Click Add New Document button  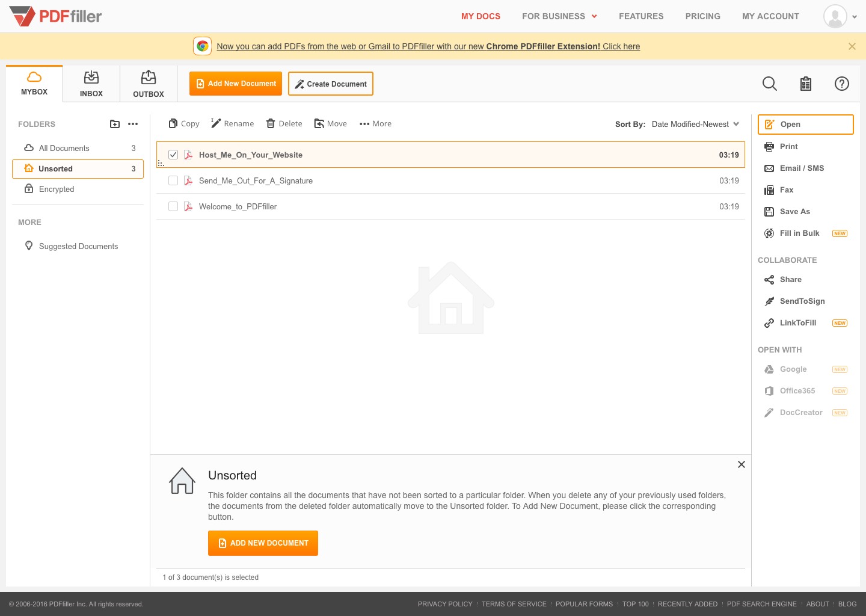(236, 84)
